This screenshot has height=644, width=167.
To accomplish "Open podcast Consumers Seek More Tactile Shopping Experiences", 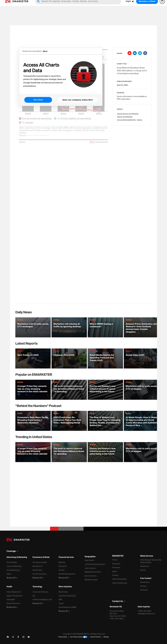I will tap(33, 421).
